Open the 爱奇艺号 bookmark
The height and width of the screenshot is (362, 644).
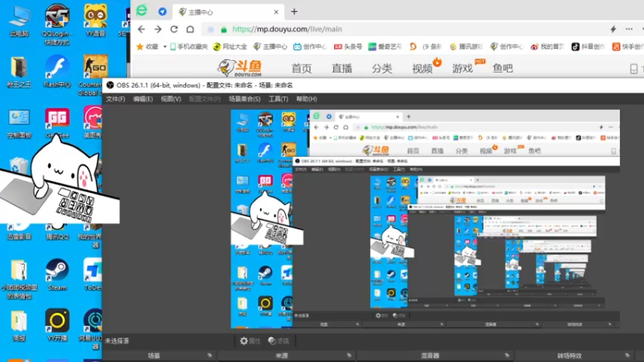[385, 47]
